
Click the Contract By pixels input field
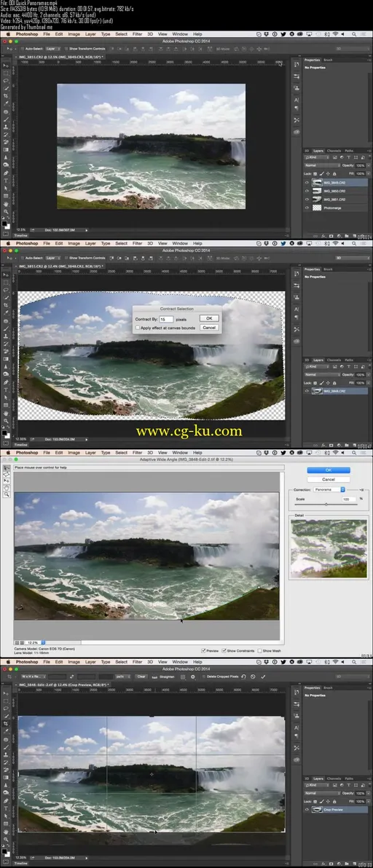166,320
